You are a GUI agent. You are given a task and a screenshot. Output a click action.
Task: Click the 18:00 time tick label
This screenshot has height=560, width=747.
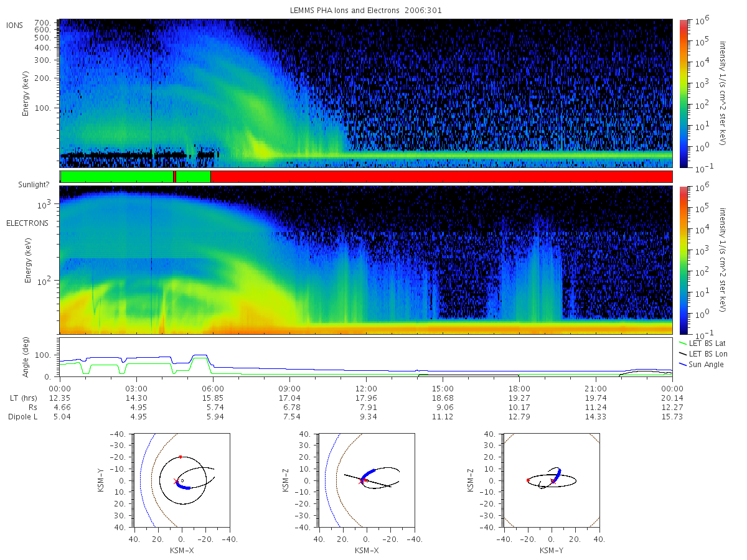pos(519,388)
